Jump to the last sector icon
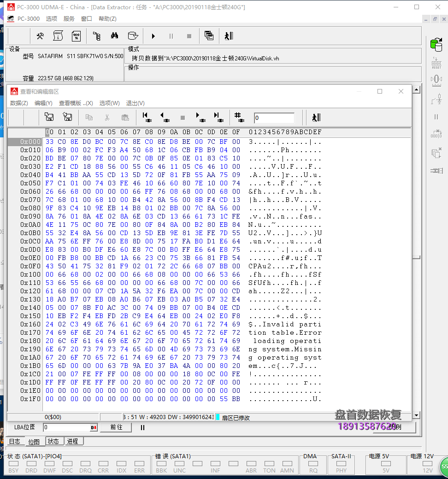448x479 pixels. 218,117
